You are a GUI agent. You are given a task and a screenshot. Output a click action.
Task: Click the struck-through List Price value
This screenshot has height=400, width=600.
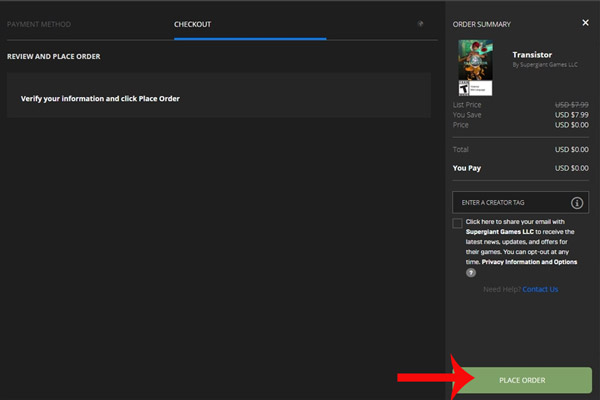coord(571,105)
